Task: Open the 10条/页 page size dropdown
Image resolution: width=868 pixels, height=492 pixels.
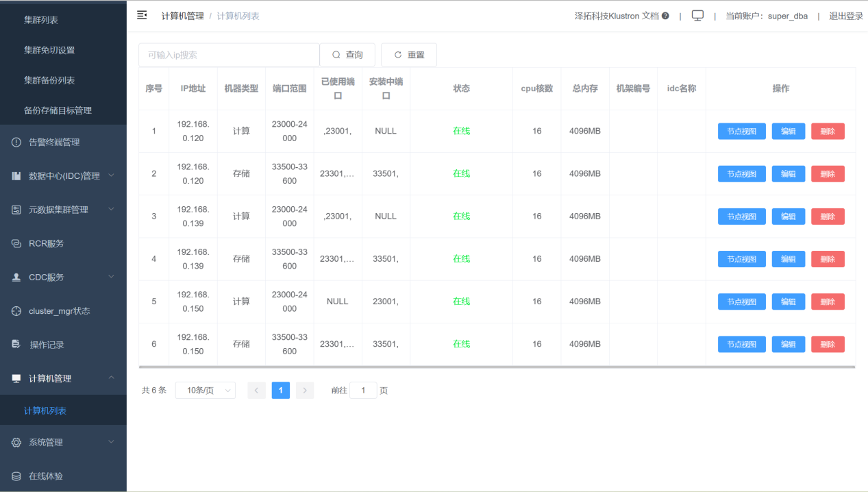Action: click(x=206, y=391)
